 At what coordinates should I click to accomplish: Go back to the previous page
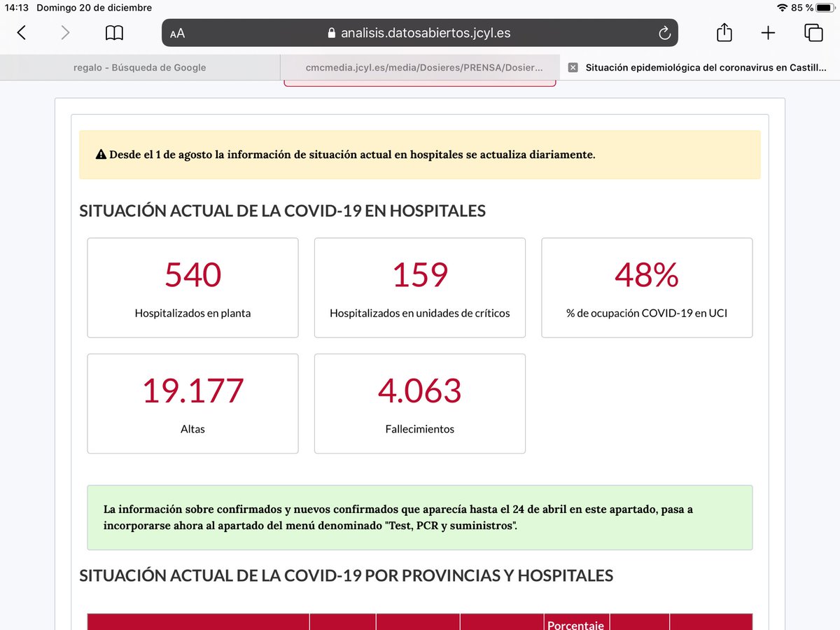pyautogui.click(x=22, y=32)
